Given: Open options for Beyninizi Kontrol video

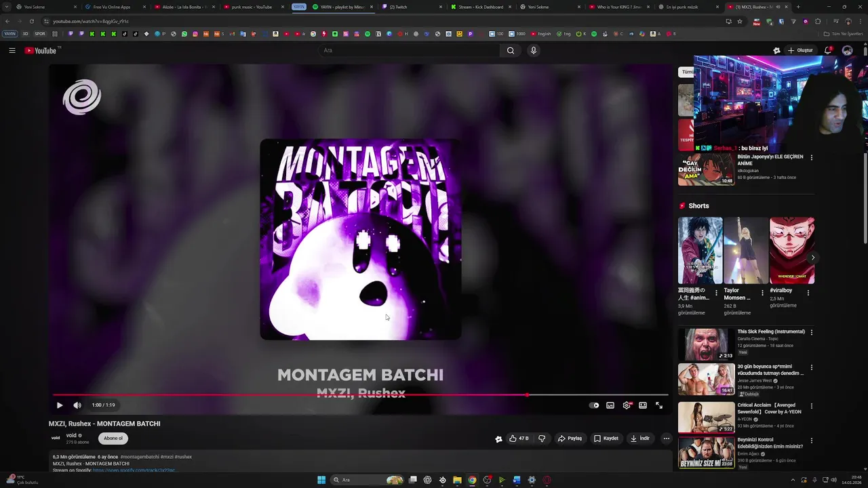Looking at the screenshot, I should [x=812, y=441].
